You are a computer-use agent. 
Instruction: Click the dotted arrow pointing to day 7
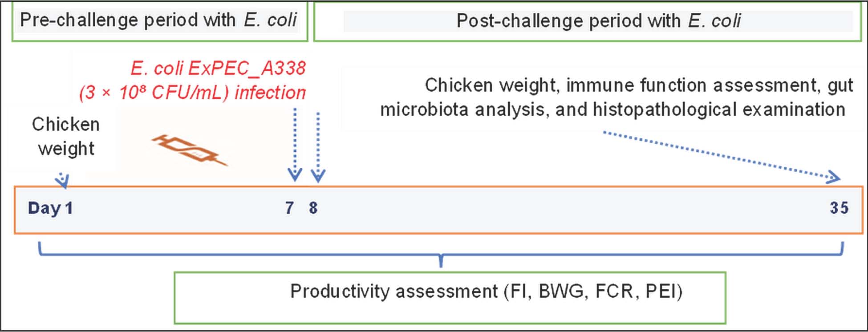click(x=295, y=145)
